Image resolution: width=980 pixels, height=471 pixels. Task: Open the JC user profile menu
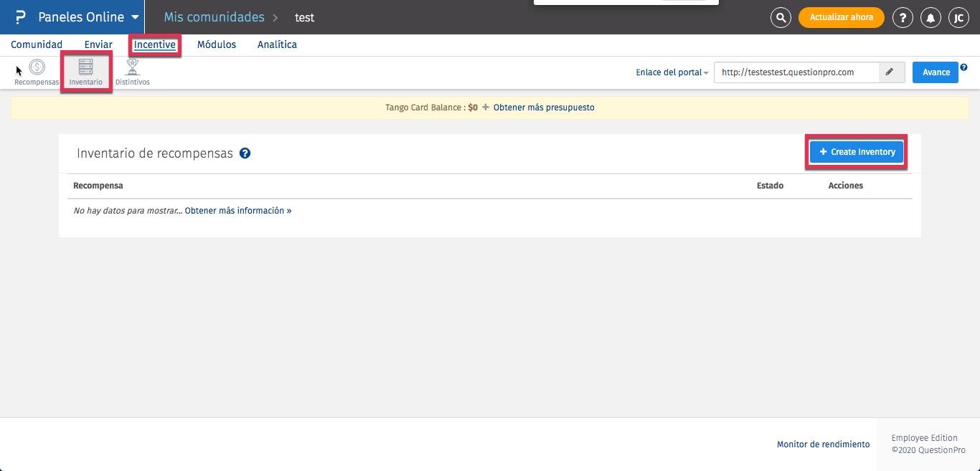pyautogui.click(x=958, y=17)
